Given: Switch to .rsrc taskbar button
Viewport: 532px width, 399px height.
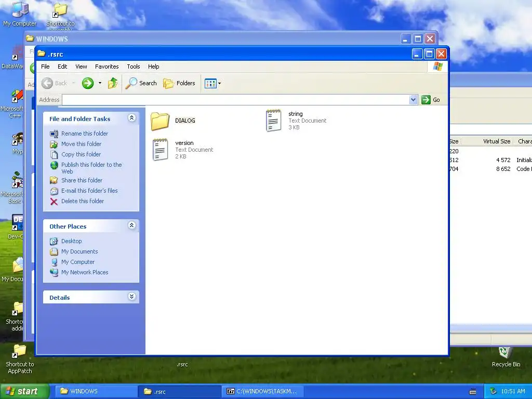Looking at the screenshot, I should (180, 392).
